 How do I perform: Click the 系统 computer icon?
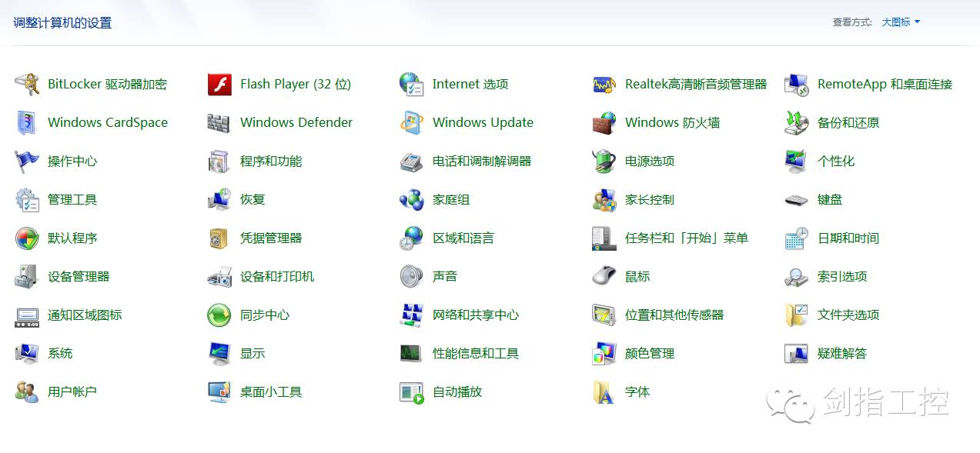27,353
